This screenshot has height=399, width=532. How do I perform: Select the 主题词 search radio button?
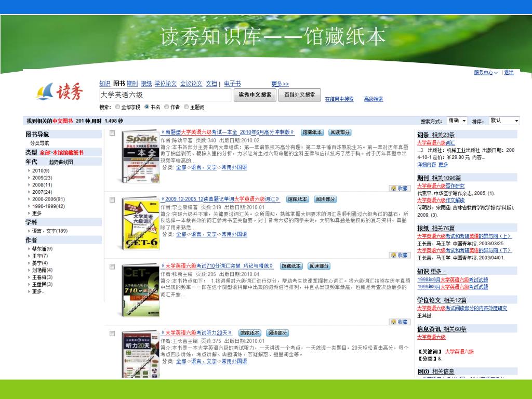187,107
